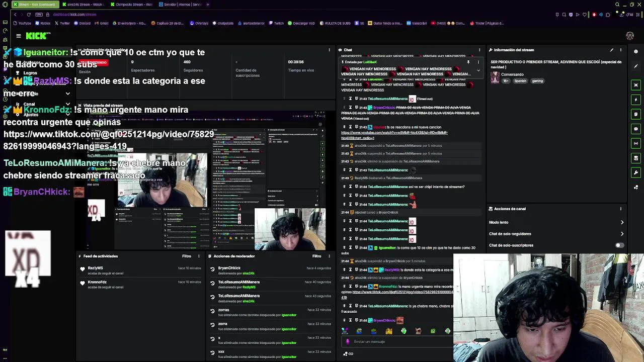Click undo icon beside BryanCHkick action
Viewport: 644px width, 362px height.
pyautogui.click(x=212, y=269)
